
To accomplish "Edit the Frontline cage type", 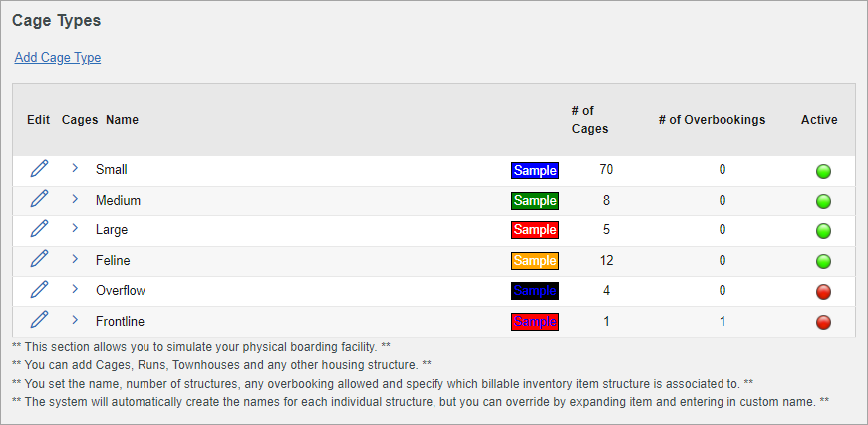I will point(39,320).
